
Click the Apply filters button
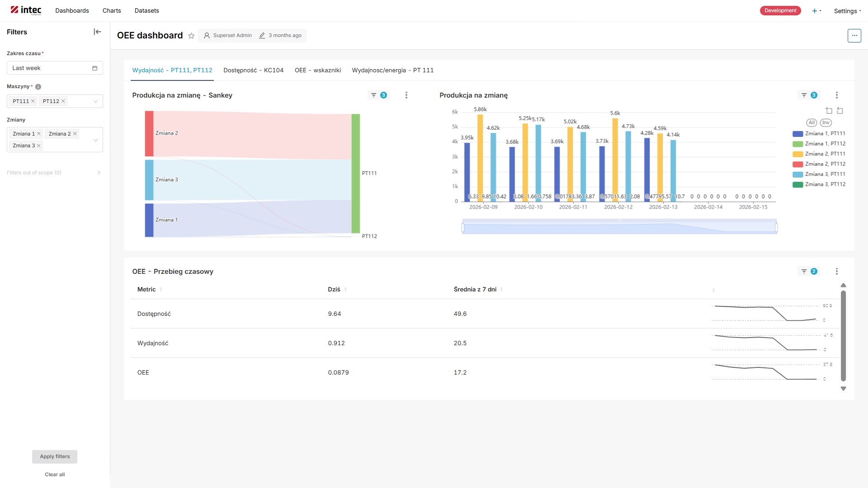click(x=55, y=457)
